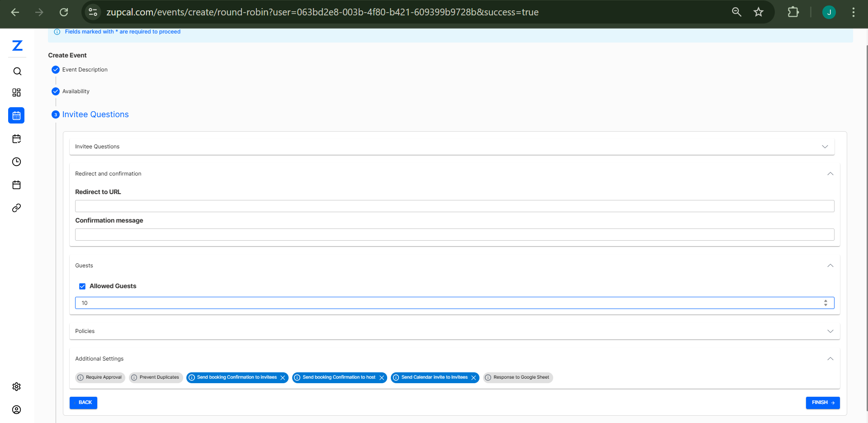Click the Zupcal Z logo icon
The width and height of the screenshot is (868, 423).
[17, 46]
